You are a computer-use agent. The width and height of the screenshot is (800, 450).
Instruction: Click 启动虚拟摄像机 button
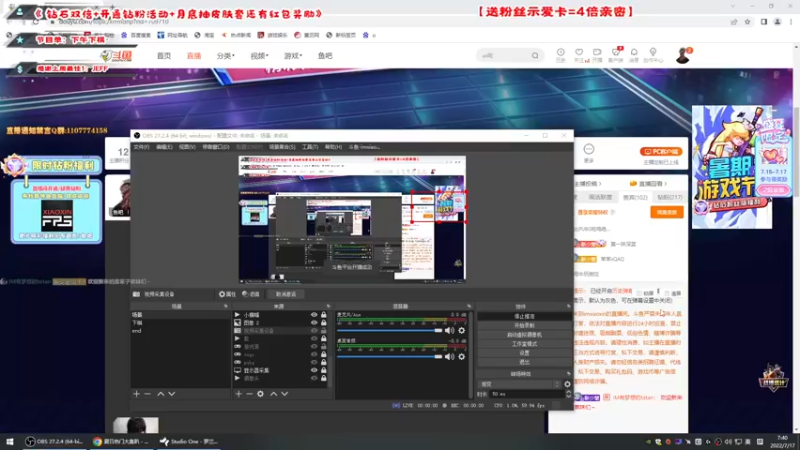click(x=524, y=335)
